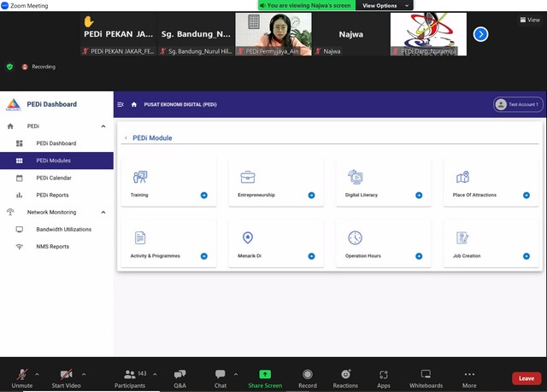Toggle sidebar with the hamburger menu icon
This screenshot has width=547, height=392.
point(121,104)
